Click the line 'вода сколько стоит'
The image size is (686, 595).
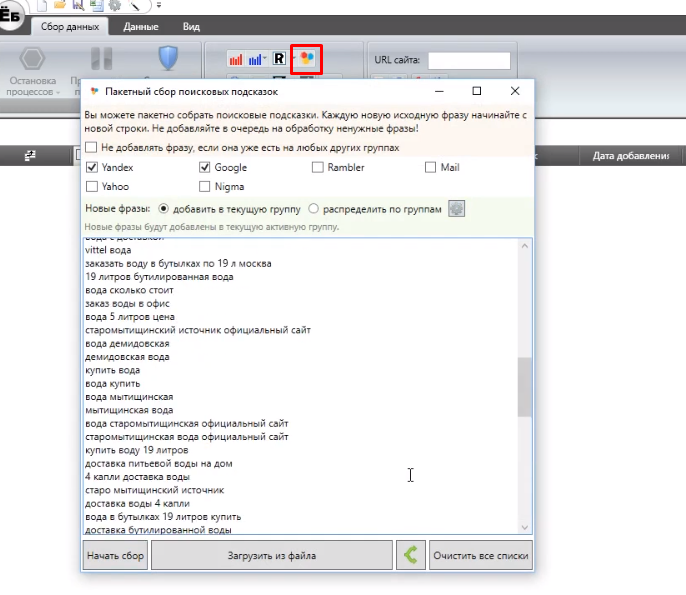[129, 290]
